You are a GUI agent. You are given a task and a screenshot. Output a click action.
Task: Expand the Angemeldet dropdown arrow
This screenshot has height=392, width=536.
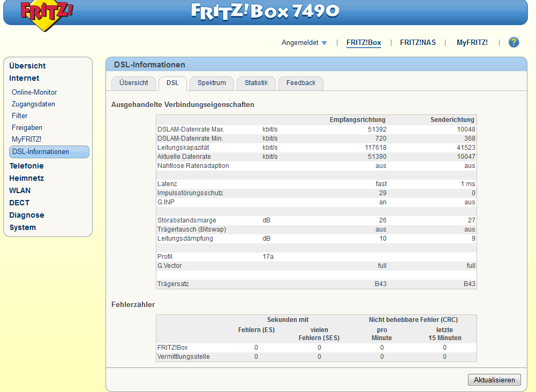[x=324, y=43]
